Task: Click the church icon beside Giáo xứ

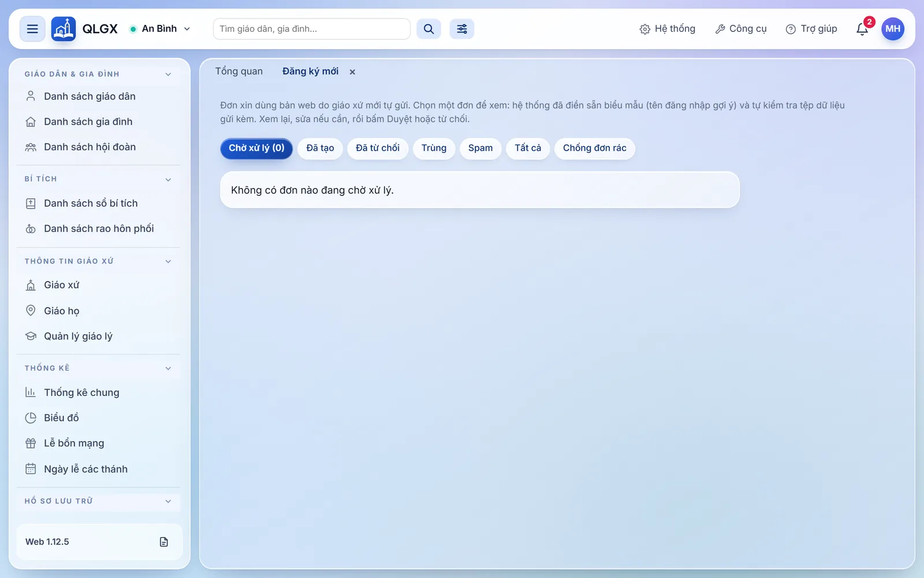Action: tap(31, 285)
